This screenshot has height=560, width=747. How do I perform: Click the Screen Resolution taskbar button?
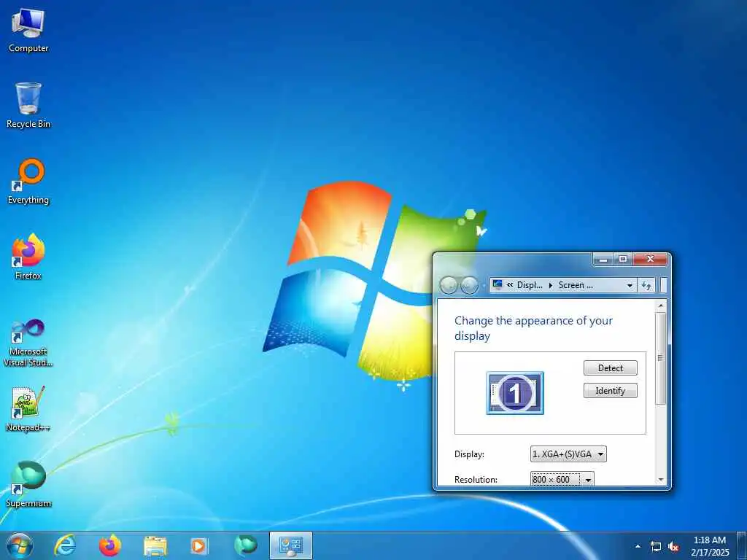290,545
